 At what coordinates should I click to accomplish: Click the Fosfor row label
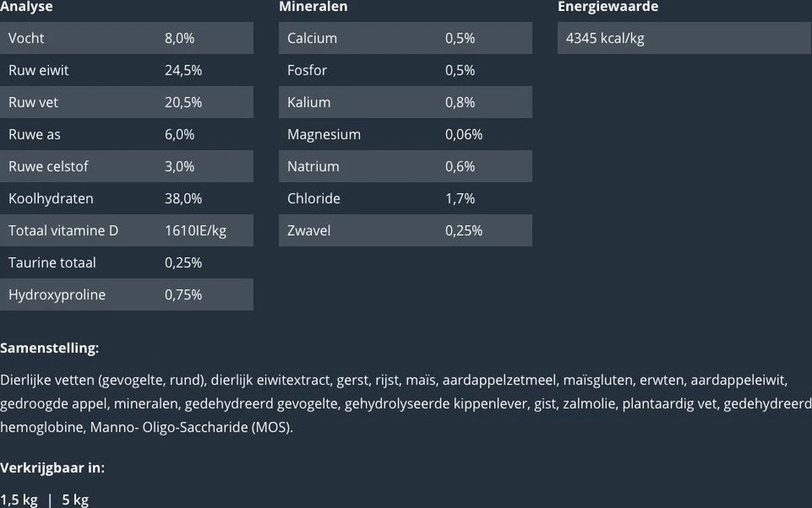click(x=307, y=70)
